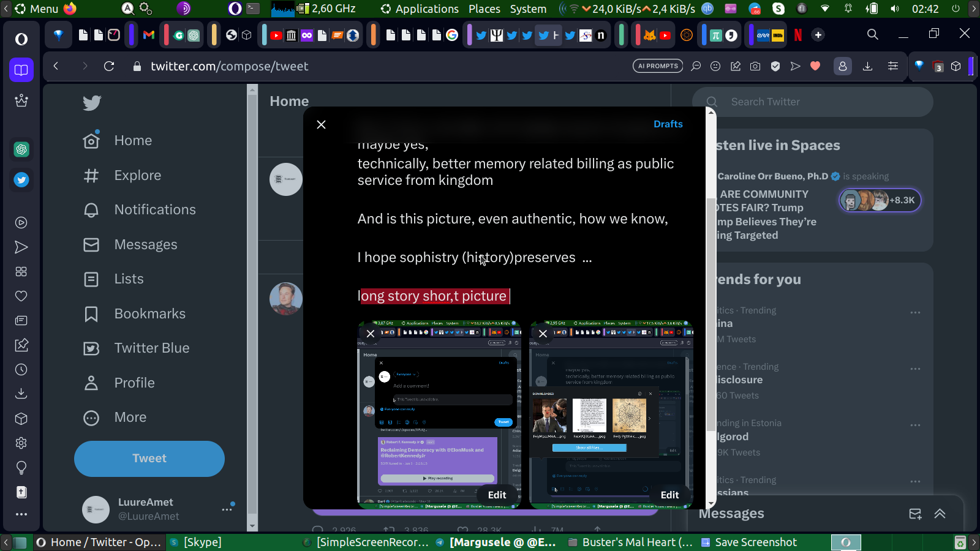Remove the second attached screenshot
This screenshot has height=551, width=980.
click(543, 334)
